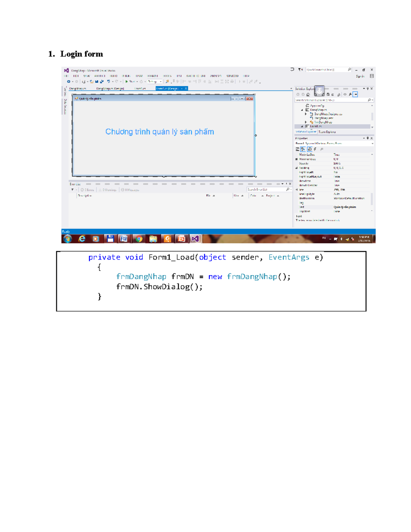Select the Alphabetical sort icon in Properties
The image size is (411, 532).
point(303,149)
